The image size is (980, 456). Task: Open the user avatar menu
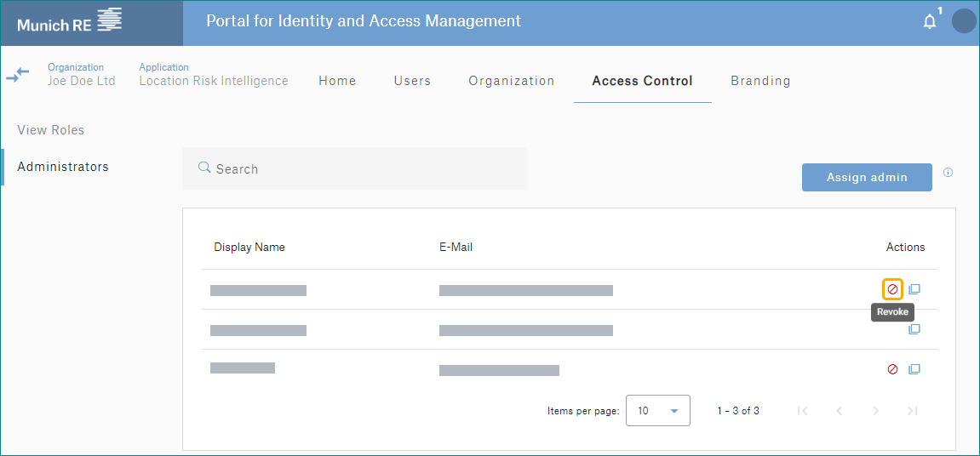click(965, 20)
